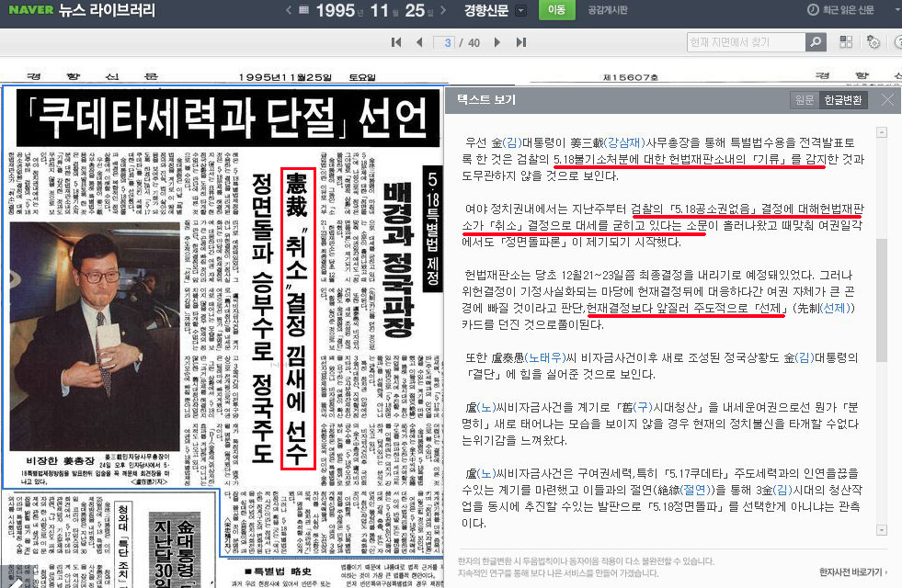This screenshot has height=588, width=902.
Task: Go to the previous newspaper page
Action: tap(419, 42)
